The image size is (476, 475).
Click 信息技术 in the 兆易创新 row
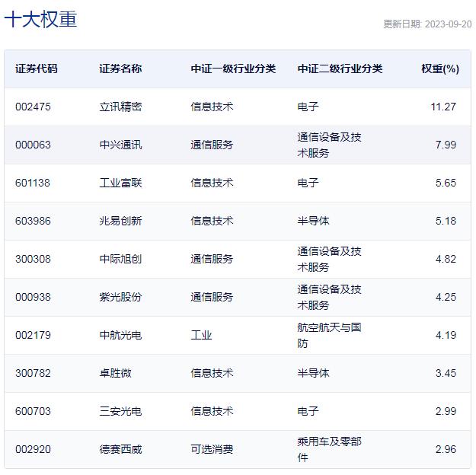[x=212, y=221]
